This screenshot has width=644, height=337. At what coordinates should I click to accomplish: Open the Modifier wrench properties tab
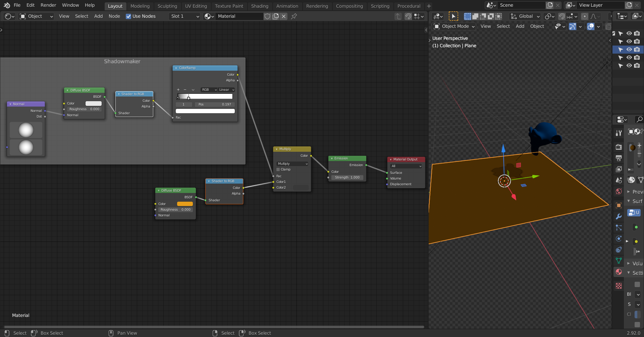619,216
